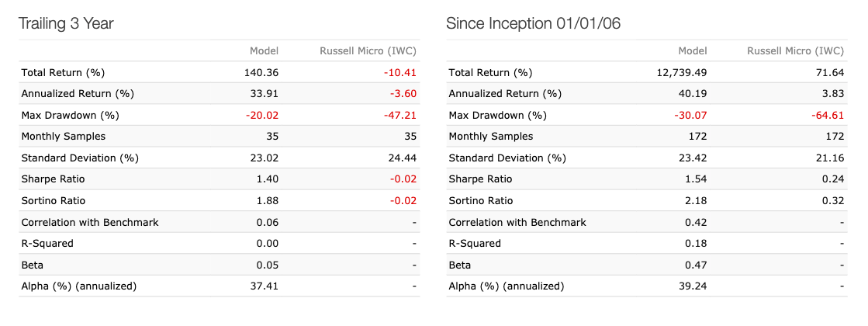The image size is (868, 326).
Task: Click Total Return value 140.36 in Trailing table
Action: point(261,73)
